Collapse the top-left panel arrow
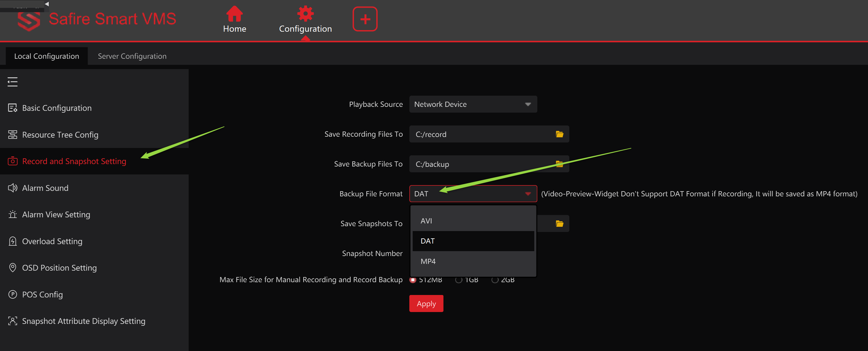 point(47,4)
